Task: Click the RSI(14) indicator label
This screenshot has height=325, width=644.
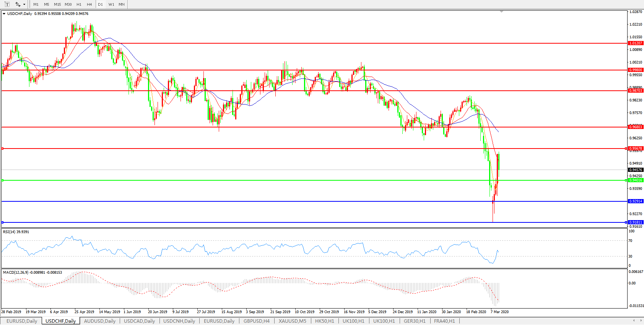Action: [16, 232]
